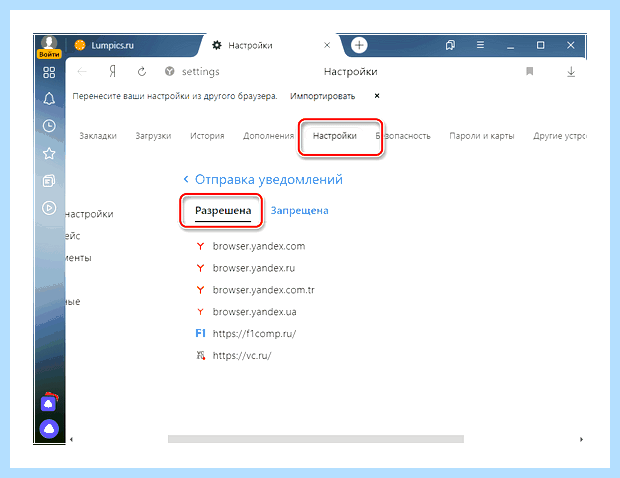This screenshot has width=620, height=478.
Task: Open Загрузки section
Action: (x=153, y=136)
